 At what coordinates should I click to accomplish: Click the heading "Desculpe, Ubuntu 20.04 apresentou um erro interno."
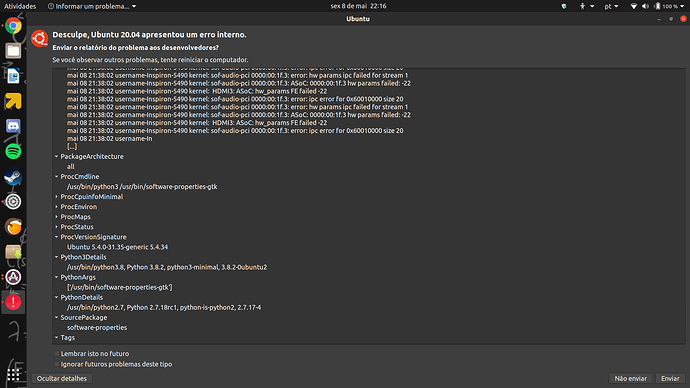[149, 35]
